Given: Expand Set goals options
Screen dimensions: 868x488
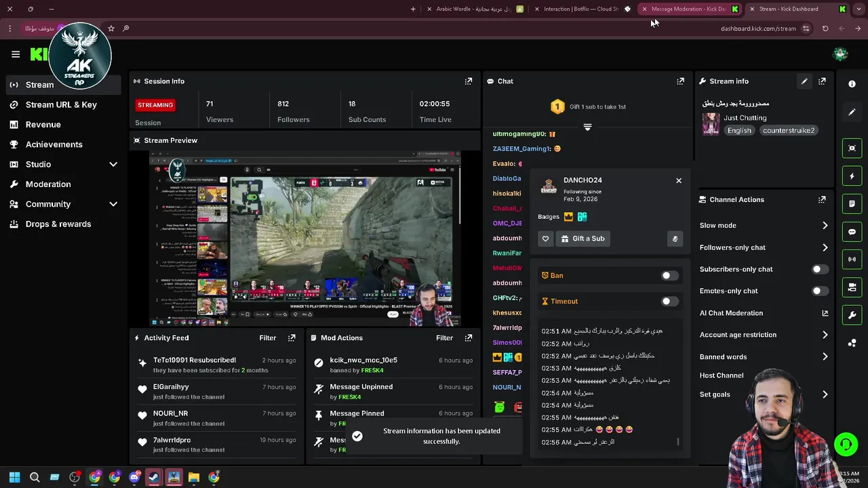Looking at the screenshot, I should 825,394.
